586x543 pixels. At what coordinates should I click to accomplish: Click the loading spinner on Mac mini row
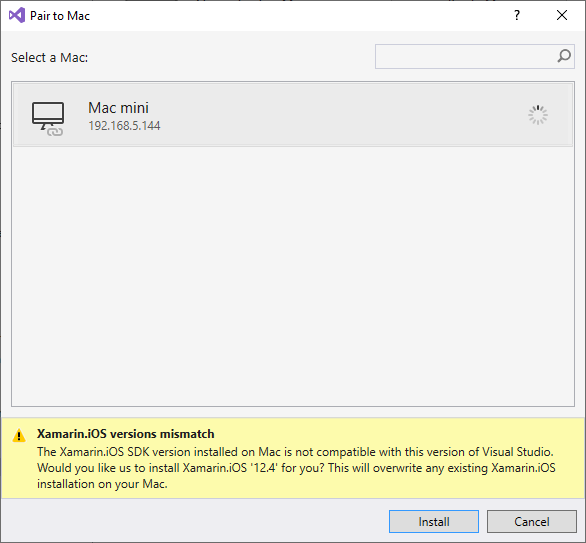[x=538, y=115]
